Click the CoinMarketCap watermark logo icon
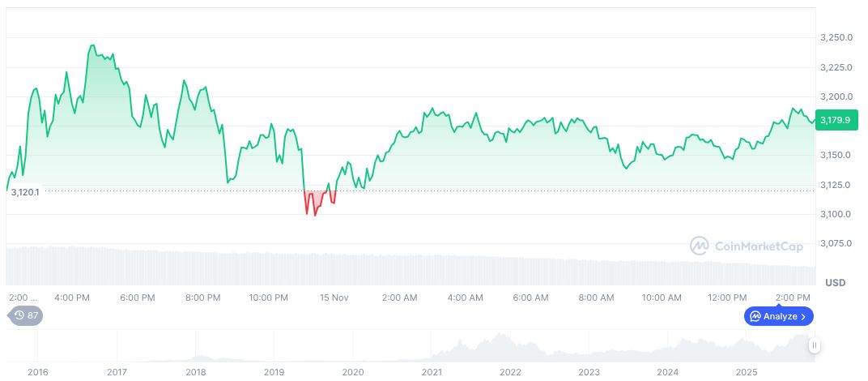Image resolution: width=868 pixels, height=381 pixels. tap(700, 245)
